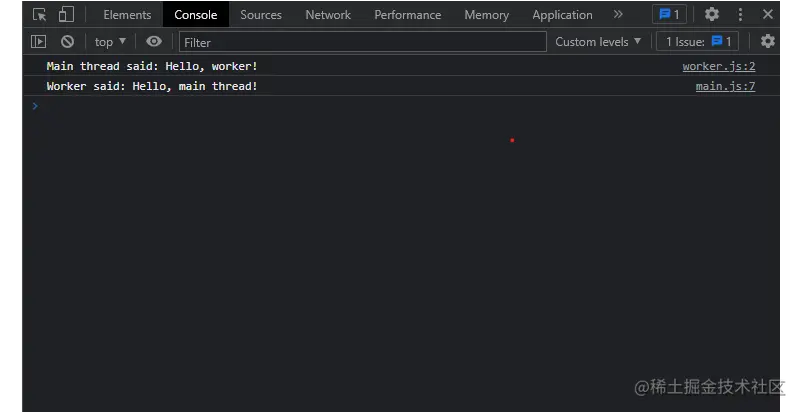
Task: Activate the inspect element picker icon
Action: click(x=39, y=14)
